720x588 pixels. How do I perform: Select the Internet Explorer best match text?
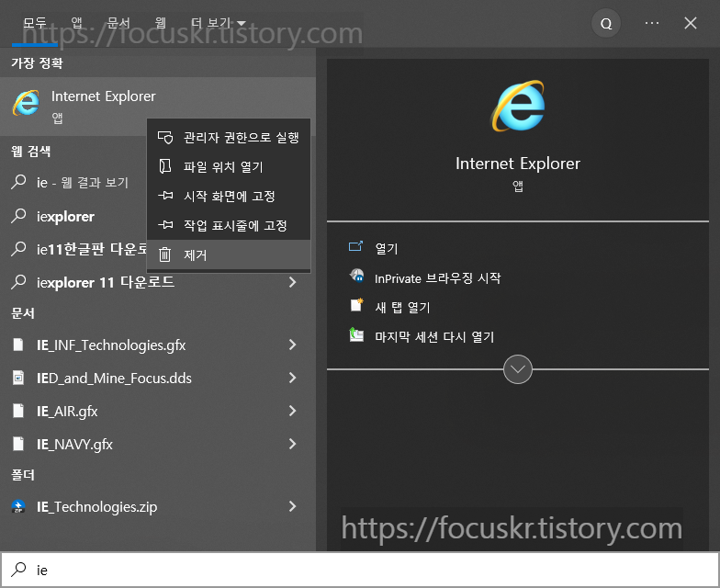[x=103, y=96]
